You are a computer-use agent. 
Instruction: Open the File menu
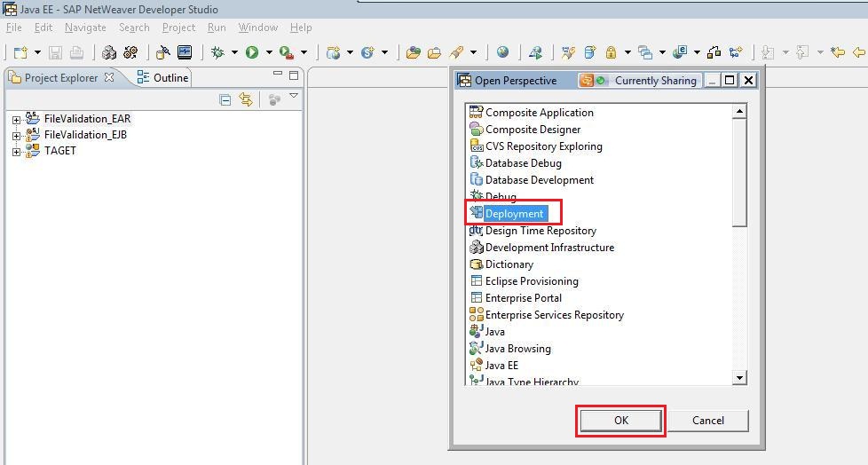click(14, 28)
